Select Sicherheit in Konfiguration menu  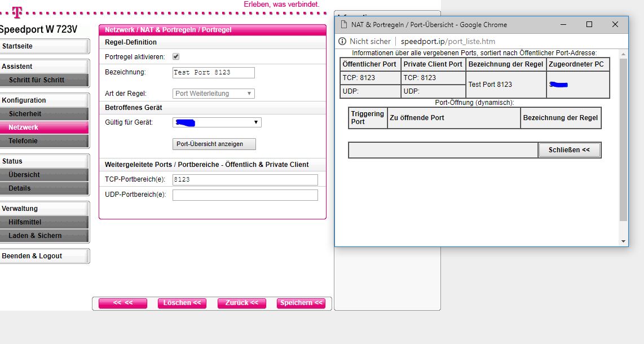[x=45, y=114]
